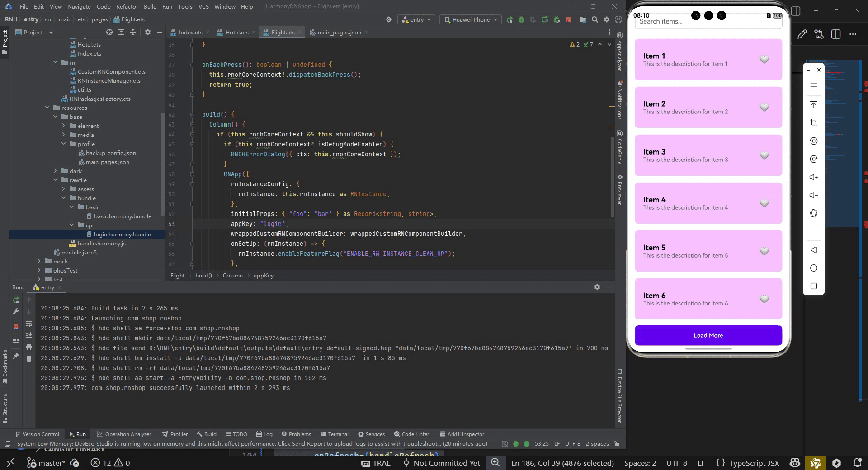Screen dimensions: 868x470
Task: Click emulator shake device icon
Action: (x=814, y=213)
